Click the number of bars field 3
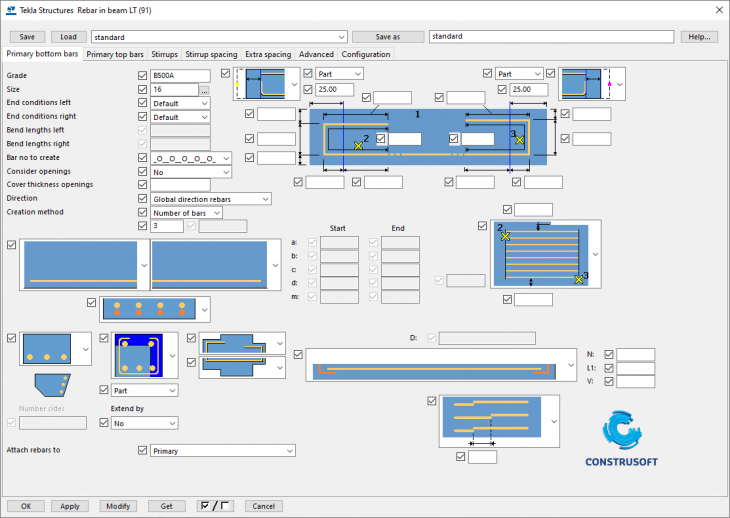The height and width of the screenshot is (518, 730). click(167, 226)
